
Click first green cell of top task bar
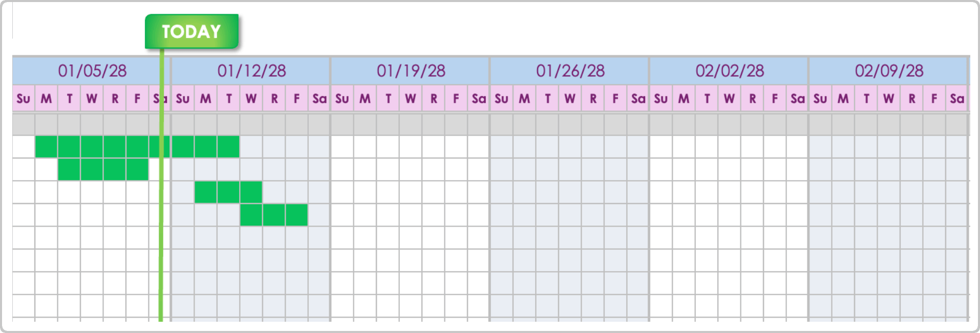tap(46, 147)
